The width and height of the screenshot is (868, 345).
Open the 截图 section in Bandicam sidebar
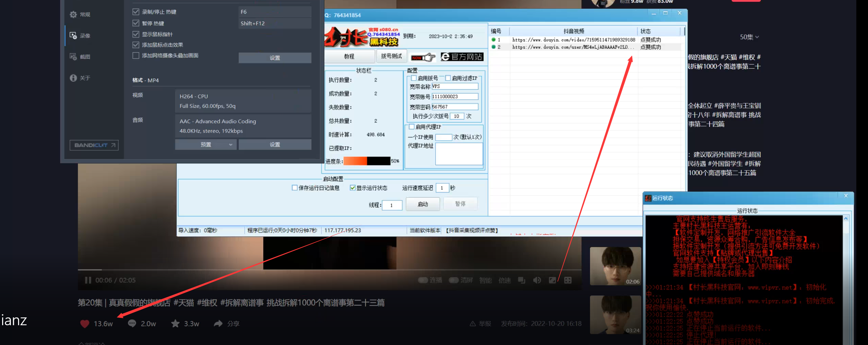(x=80, y=57)
